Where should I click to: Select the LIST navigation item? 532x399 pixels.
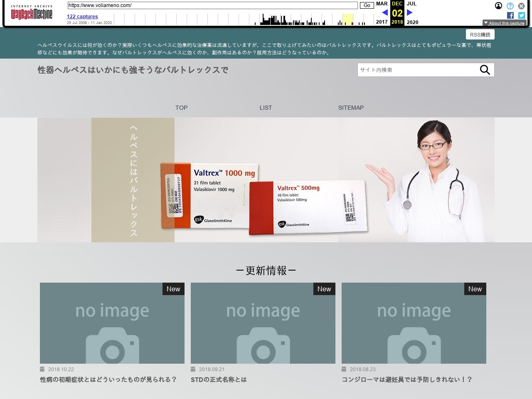coord(266,108)
